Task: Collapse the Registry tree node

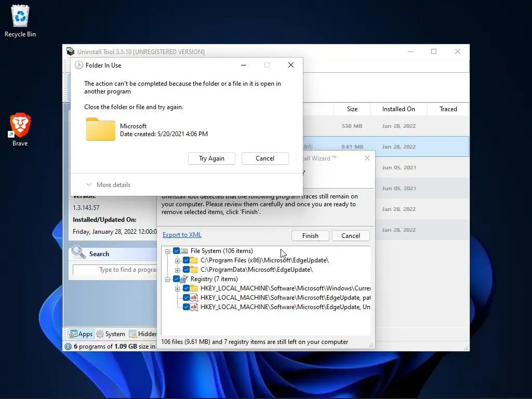Action: pos(168,280)
